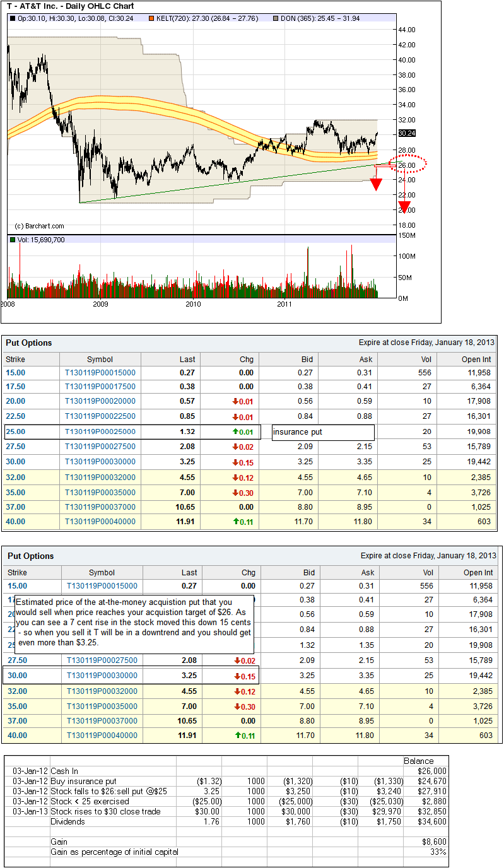
Task: Click red down arrow for 27.50 in upper table
Action: (x=236, y=447)
